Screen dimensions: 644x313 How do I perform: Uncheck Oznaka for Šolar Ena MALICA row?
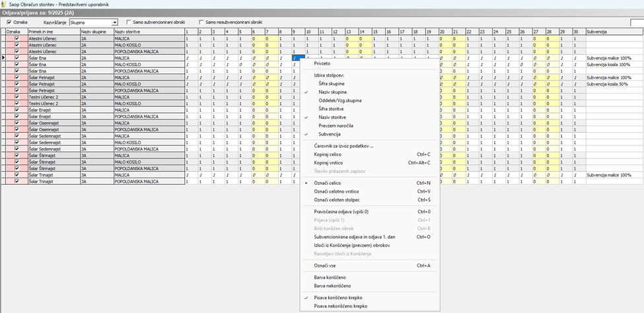[x=17, y=58]
